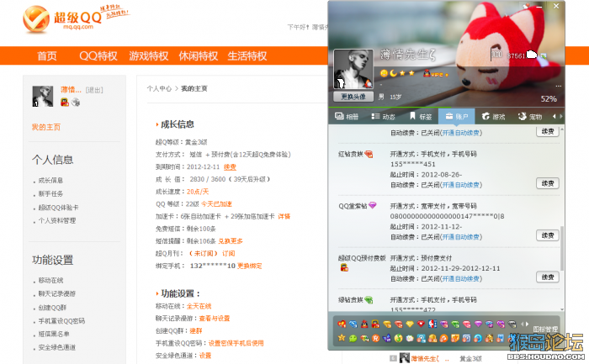Click the 超级QQ logo at top left
The width and height of the screenshot is (589, 364).
coord(62,18)
